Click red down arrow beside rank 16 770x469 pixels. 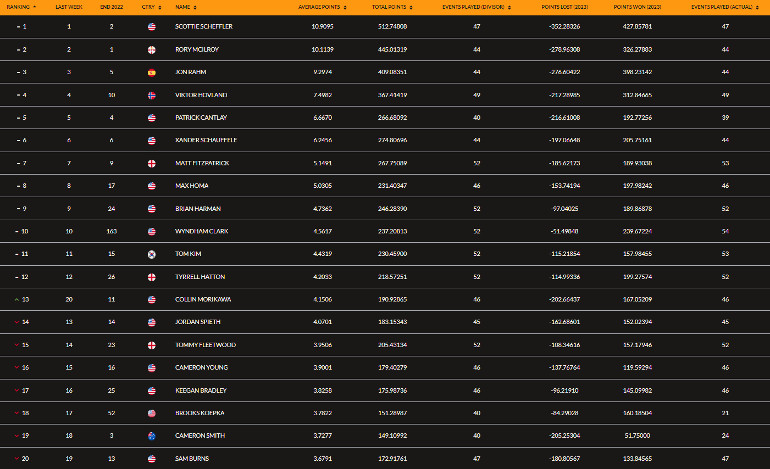[17, 368]
